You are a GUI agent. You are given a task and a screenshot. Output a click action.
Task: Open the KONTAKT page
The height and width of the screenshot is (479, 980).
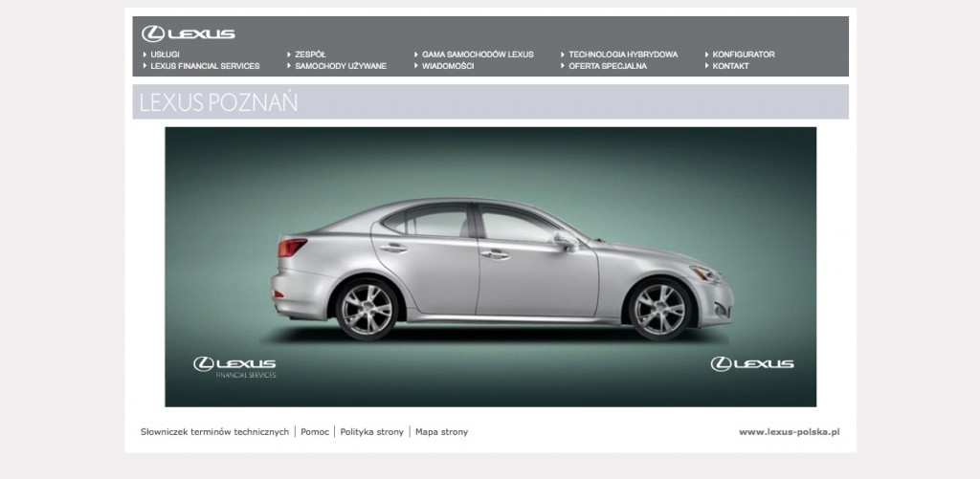coord(730,66)
